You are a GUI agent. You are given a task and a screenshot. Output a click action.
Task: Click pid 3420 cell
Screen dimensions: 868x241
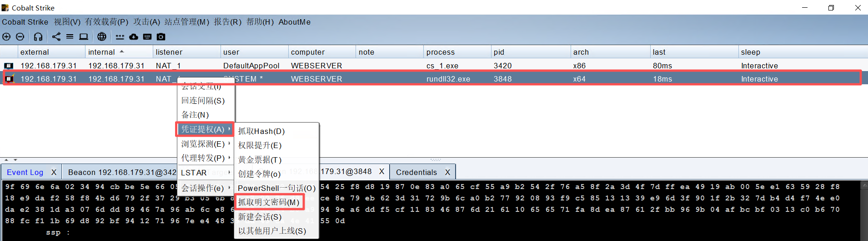(531, 66)
